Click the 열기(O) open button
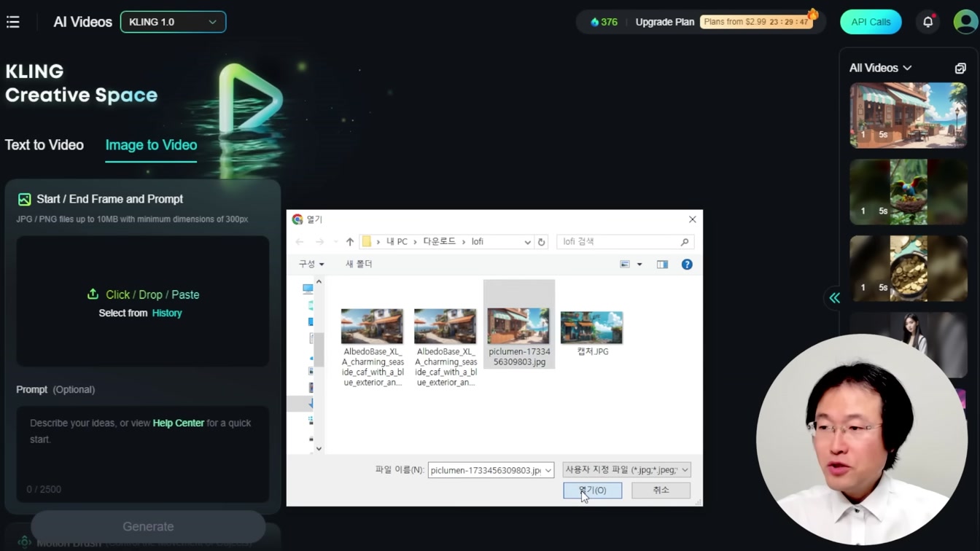This screenshot has height=551, width=980. click(x=592, y=491)
